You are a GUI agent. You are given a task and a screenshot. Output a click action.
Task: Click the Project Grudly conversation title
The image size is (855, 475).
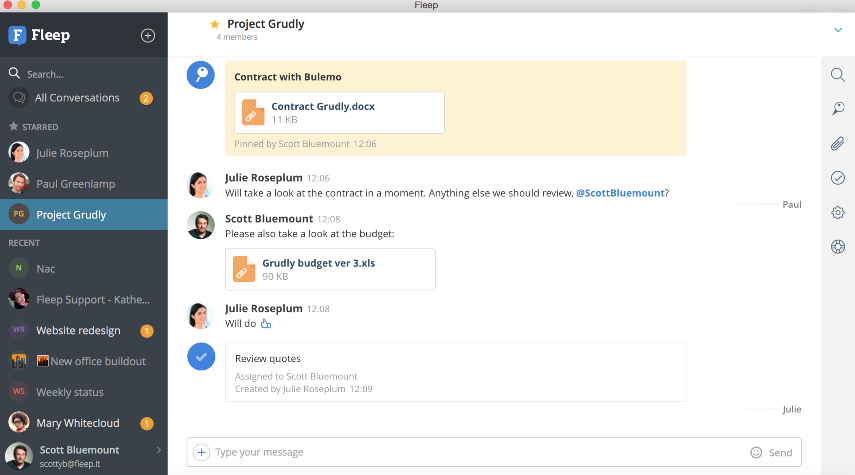[x=266, y=24]
